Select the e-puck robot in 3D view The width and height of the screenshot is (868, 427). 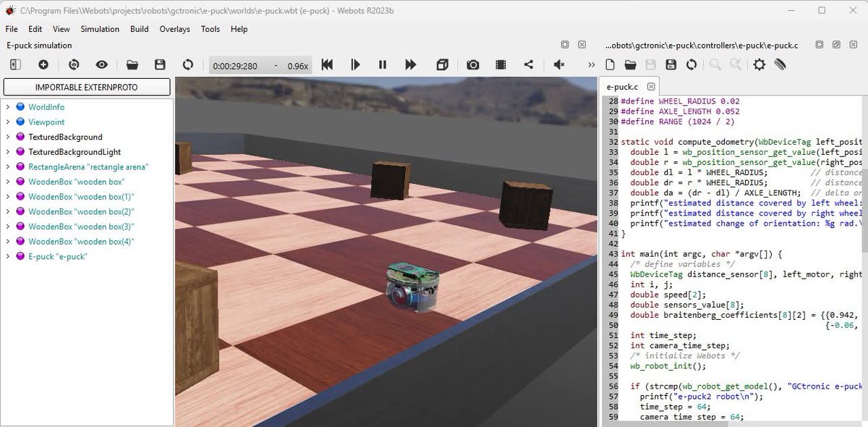tap(412, 287)
